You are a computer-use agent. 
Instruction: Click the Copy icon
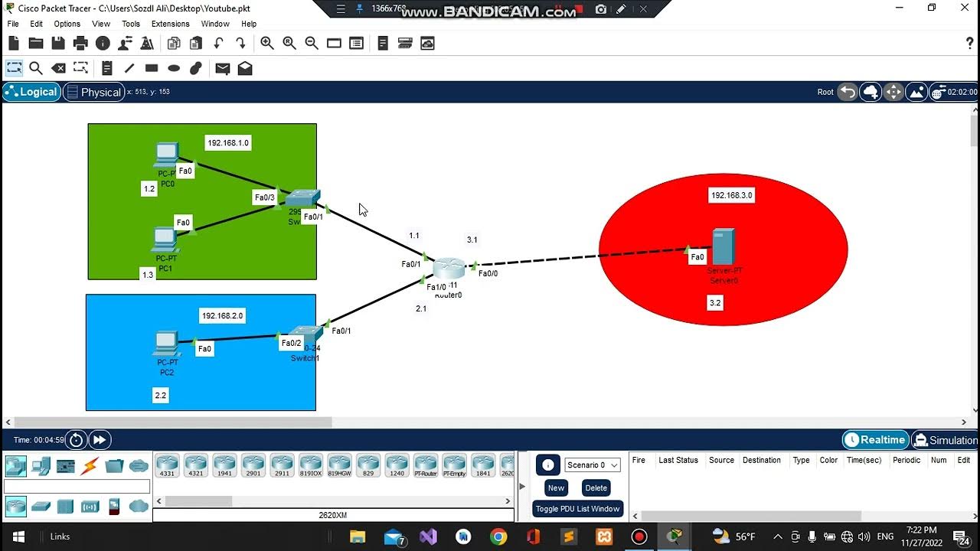174,44
